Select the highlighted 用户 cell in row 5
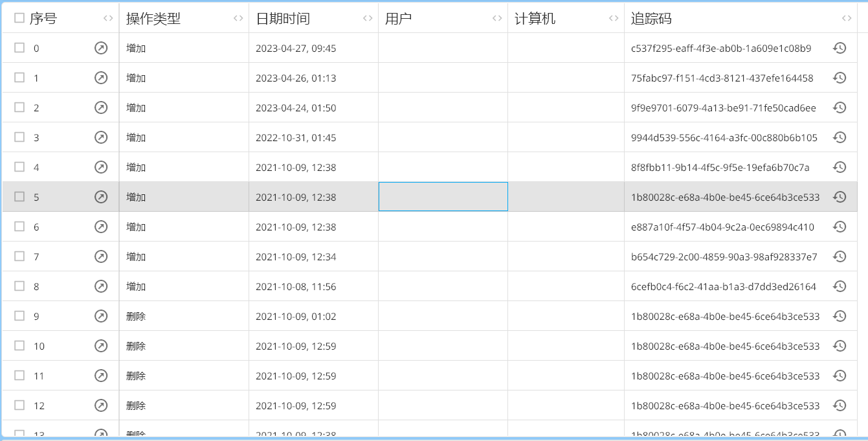868x441 pixels. (443, 197)
